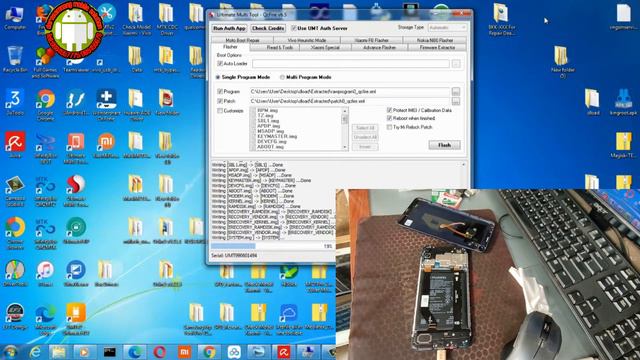Open Edge browser in taskbar
Viewport: 640px width, 360px height.
pos(135,352)
